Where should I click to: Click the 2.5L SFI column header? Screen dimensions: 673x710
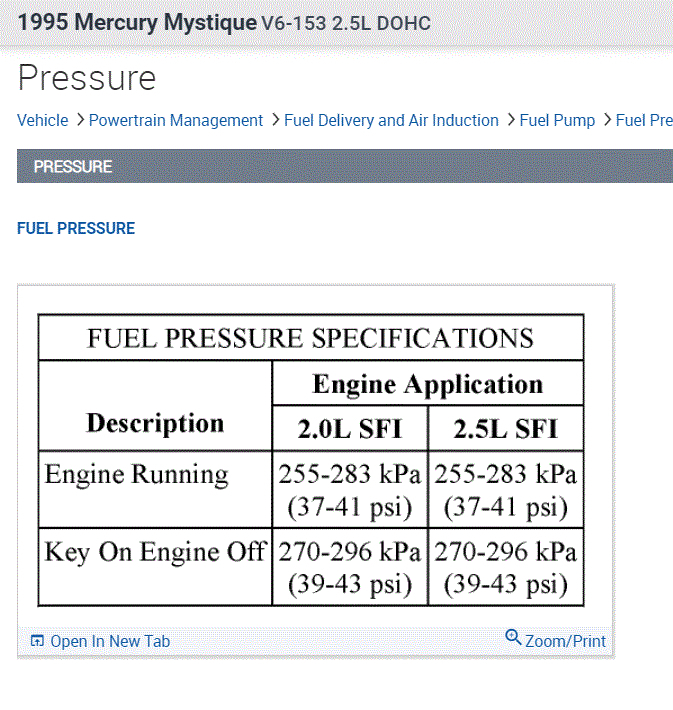coord(505,429)
